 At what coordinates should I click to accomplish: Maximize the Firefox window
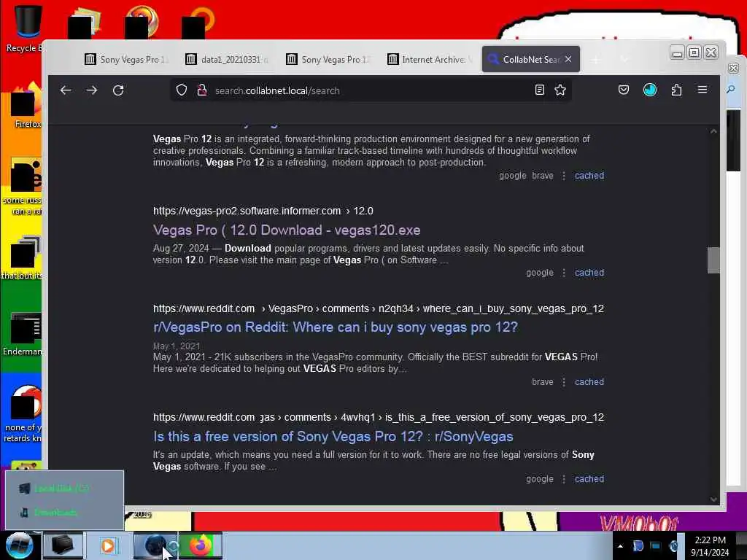tap(694, 52)
